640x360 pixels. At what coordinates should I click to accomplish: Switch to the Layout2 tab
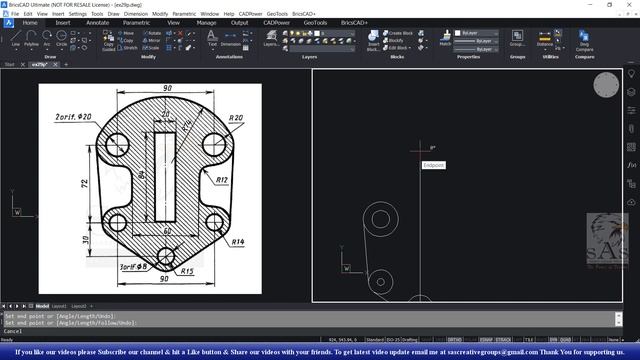point(79,306)
